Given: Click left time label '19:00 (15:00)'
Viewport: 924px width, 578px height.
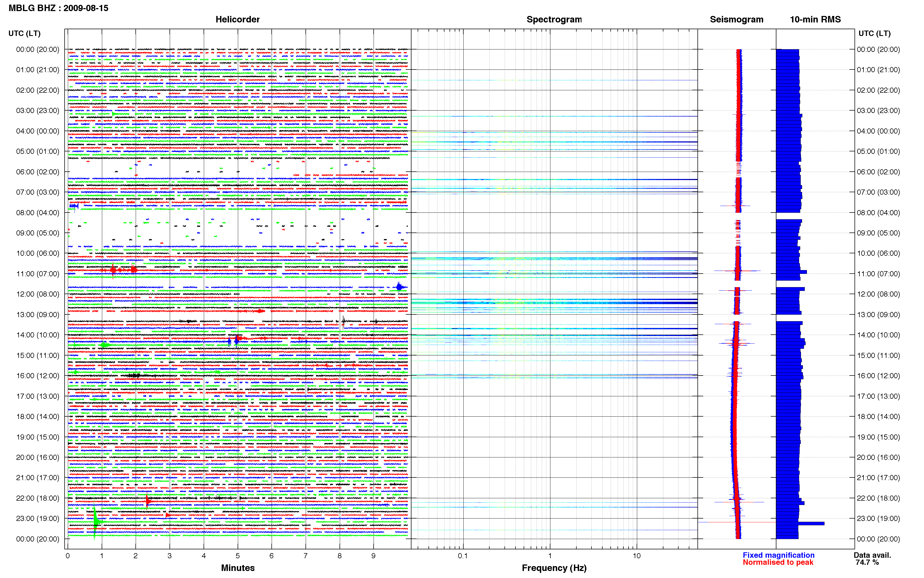Looking at the screenshot, I should tap(38, 437).
